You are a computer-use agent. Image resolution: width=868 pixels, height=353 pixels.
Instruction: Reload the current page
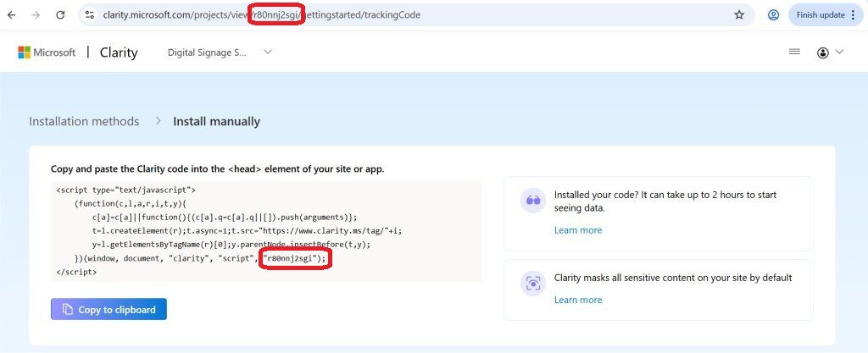pos(60,14)
